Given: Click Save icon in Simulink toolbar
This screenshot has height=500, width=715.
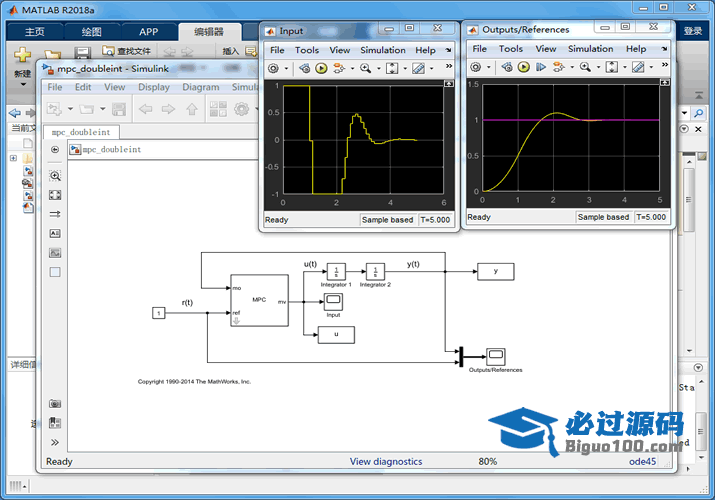Looking at the screenshot, I should [x=119, y=109].
